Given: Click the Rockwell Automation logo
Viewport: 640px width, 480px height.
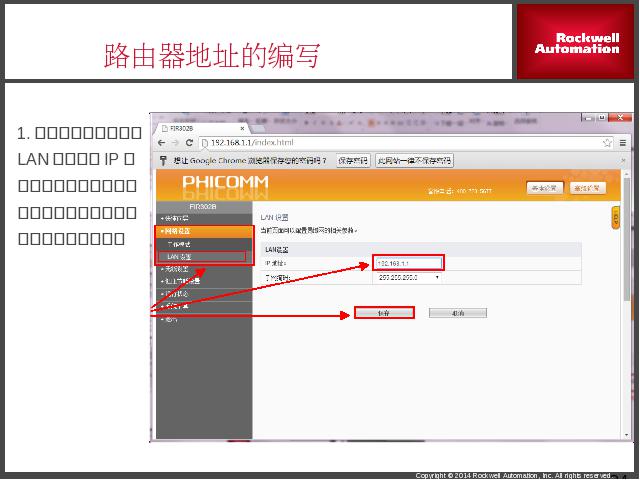Looking at the screenshot, I should pyautogui.click(x=577, y=42).
